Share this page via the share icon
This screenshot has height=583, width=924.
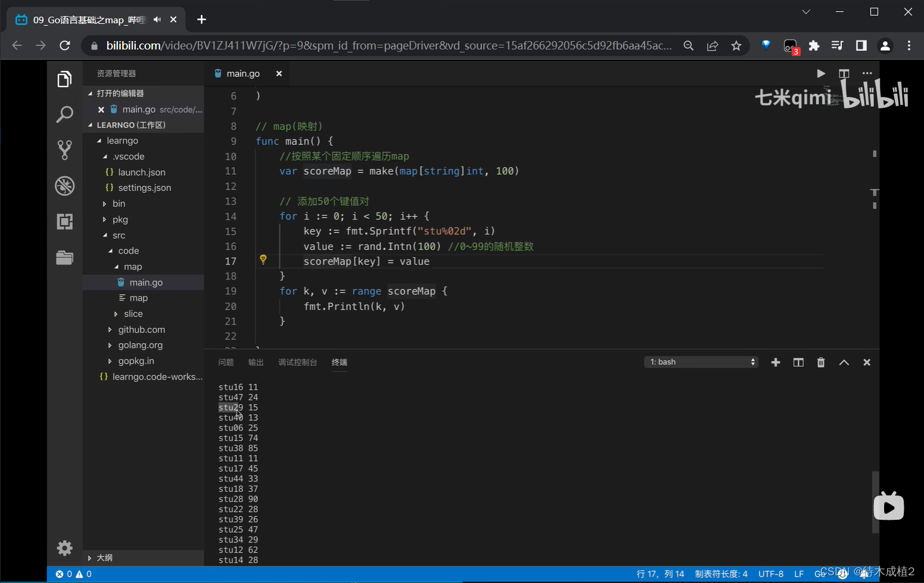(x=713, y=46)
